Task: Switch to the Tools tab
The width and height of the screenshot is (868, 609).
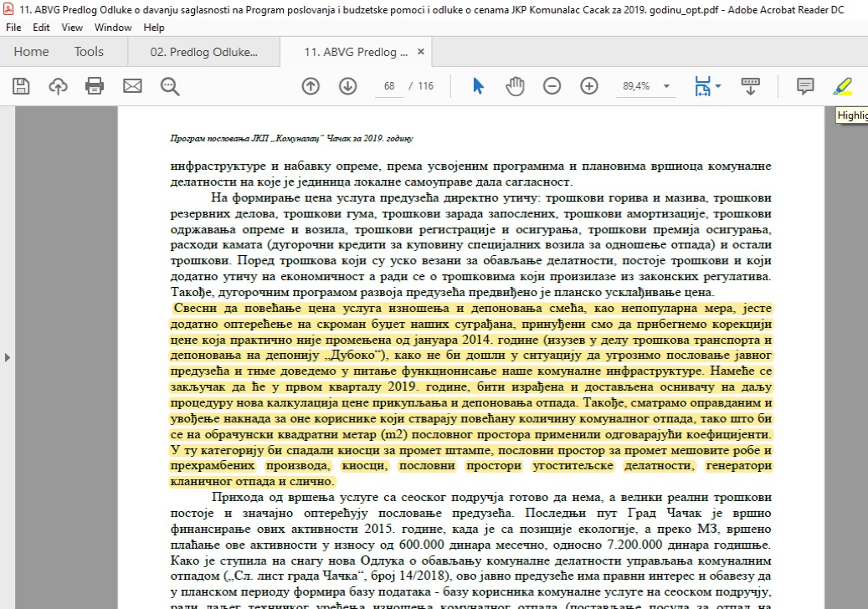Action: tap(89, 52)
